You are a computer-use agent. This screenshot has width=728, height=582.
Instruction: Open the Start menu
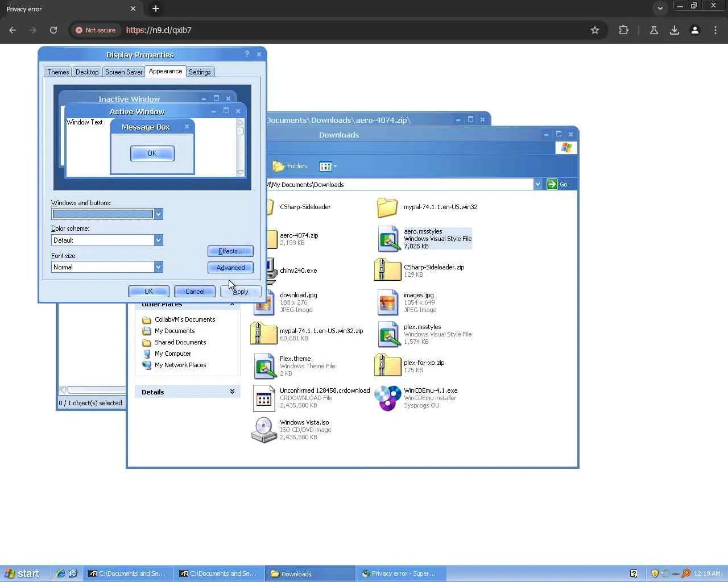pos(22,573)
